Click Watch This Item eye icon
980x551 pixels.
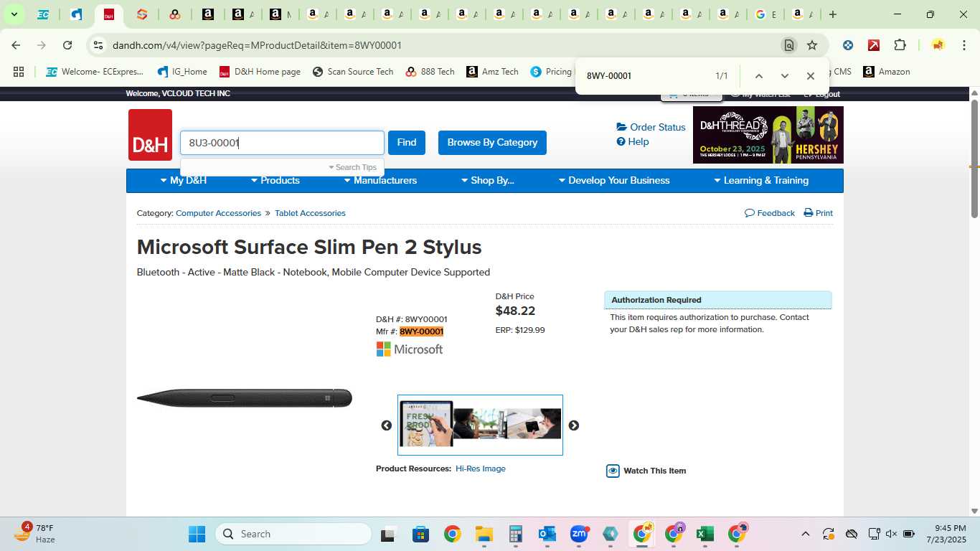[x=613, y=471]
